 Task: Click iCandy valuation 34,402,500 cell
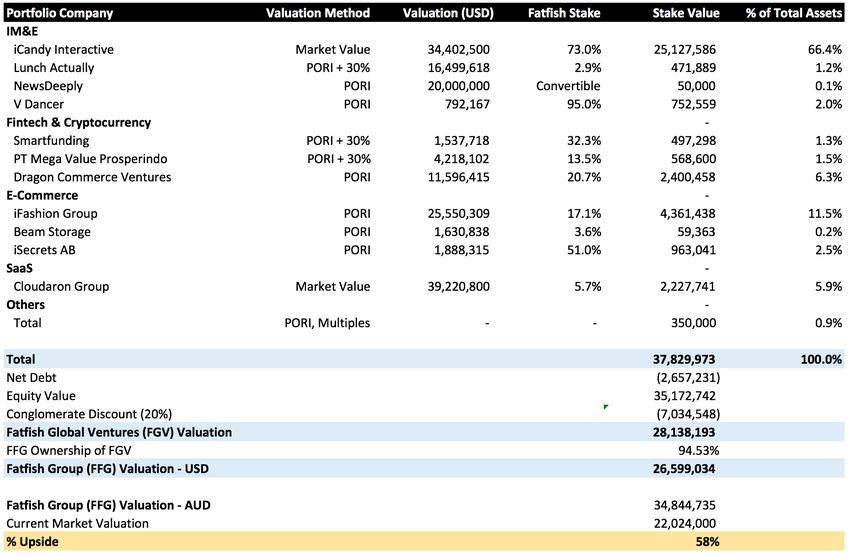tap(458, 49)
